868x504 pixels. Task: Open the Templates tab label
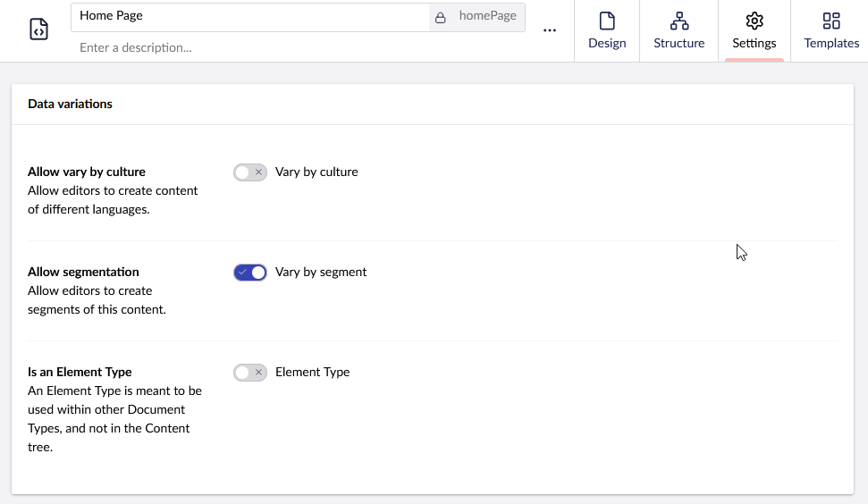831,43
